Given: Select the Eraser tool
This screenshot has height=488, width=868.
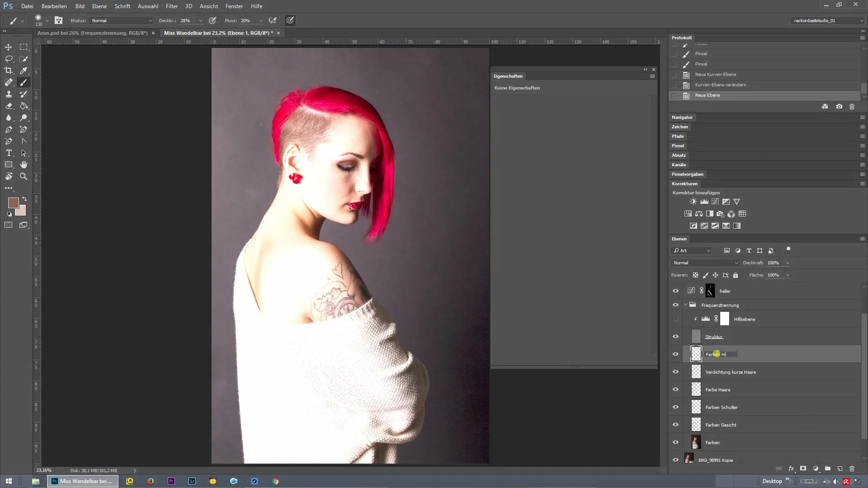Looking at the screenshot, I should [x=9, y=106].
